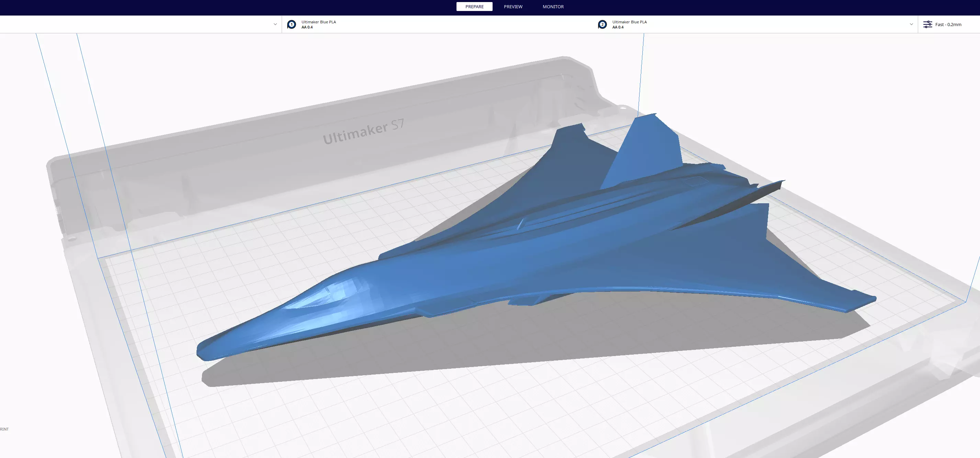Click the empty printer name field
This screenshot has width=980, height=458.
pyautogui.click(x=133, y=24)
